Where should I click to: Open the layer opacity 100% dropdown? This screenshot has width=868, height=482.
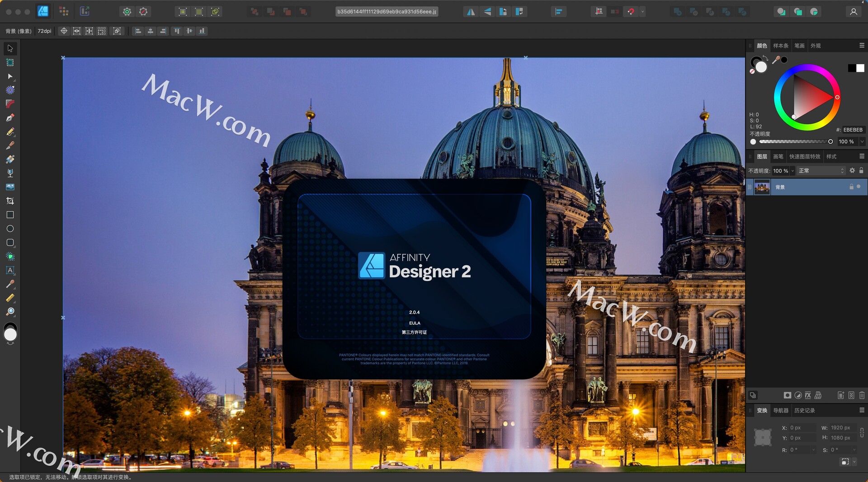pyautogui.click(x=793, y=171)
